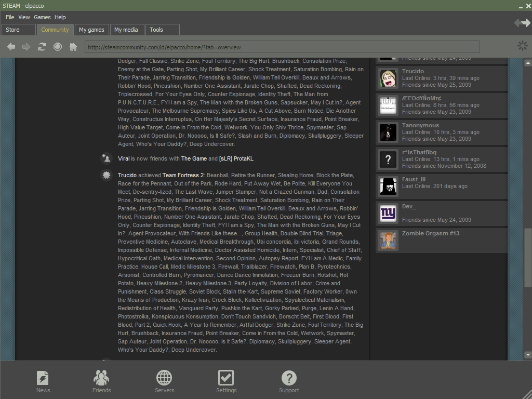Screen dimensions: 532x399
Task: Reload the community page
Action: [42, 46]
